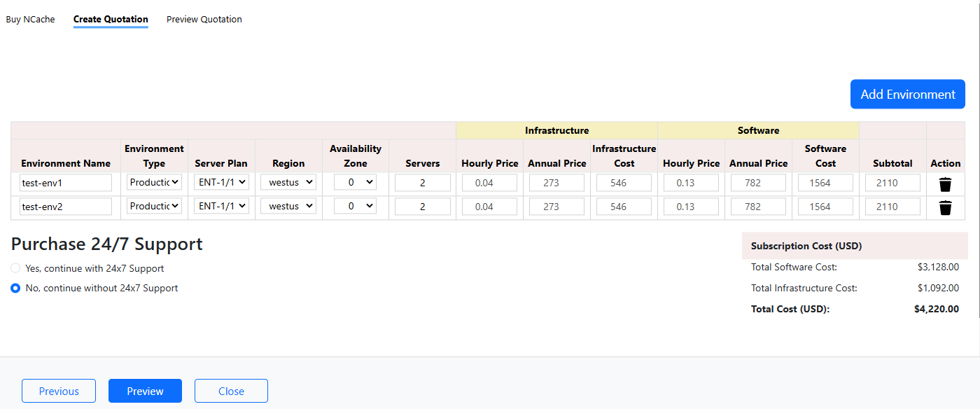Click the Total Infrastructure Cost value $1,092.00
This screenshot has width=980, height=409.
(938, 288)
